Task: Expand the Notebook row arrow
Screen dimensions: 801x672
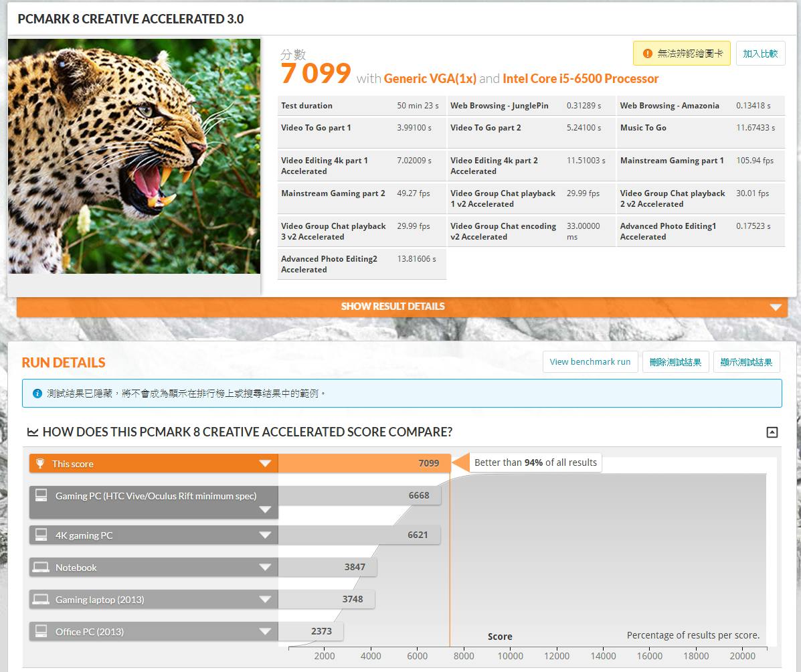Action: pos(264,567)
